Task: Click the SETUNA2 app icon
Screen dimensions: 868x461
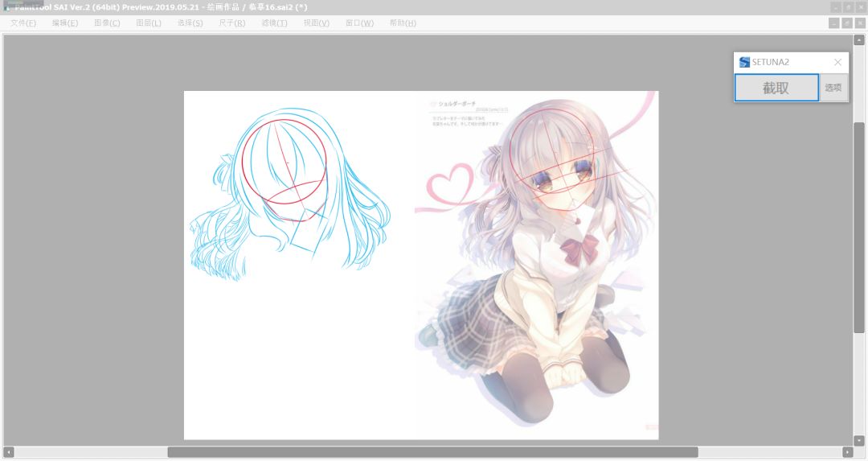Action: point(744,62)
